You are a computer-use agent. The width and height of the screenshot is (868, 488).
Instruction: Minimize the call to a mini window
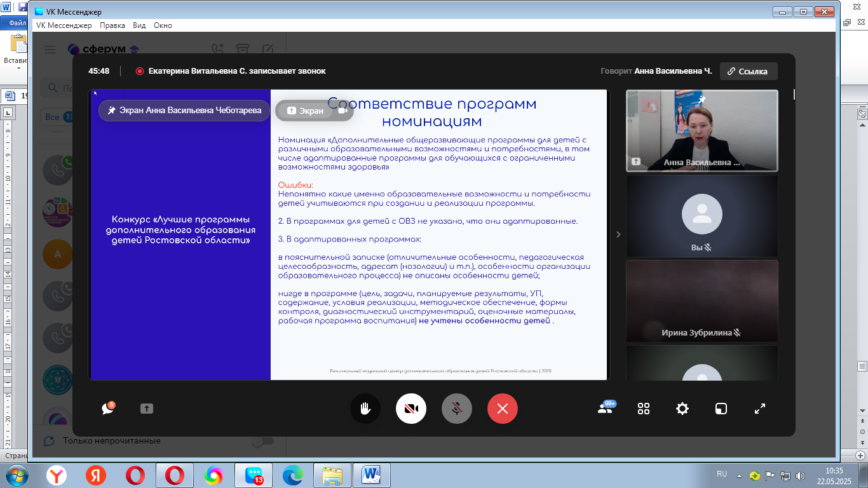click(x=721, y=409)
